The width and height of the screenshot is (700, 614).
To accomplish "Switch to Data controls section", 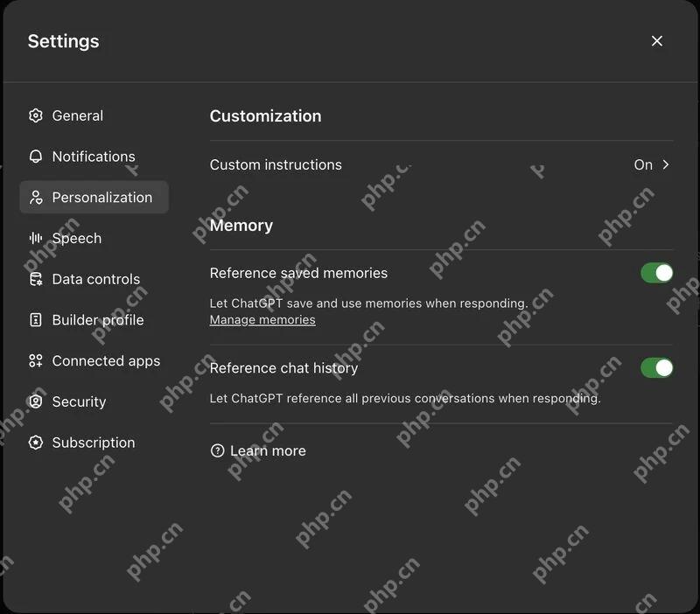I will click(94, 279).
